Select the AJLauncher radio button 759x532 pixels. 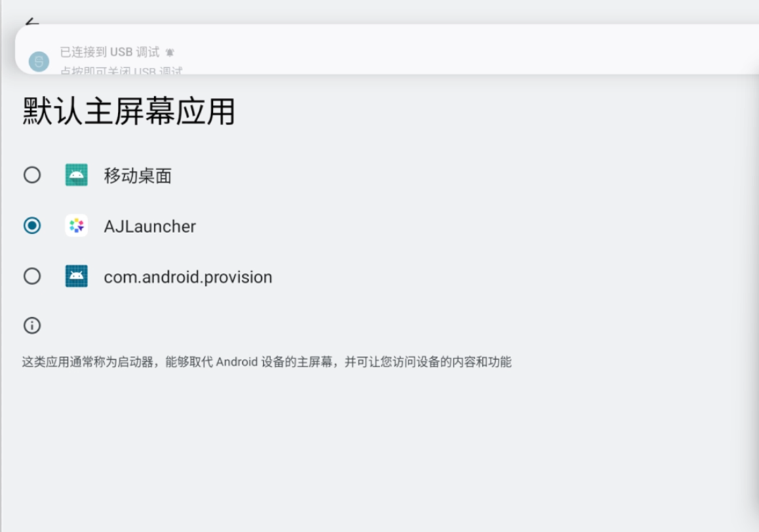[32, 226]
